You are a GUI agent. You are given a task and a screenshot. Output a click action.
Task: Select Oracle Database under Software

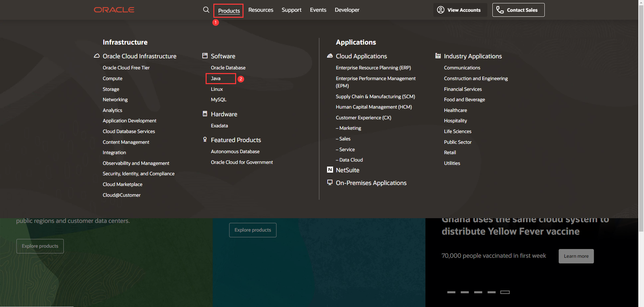click(228, 68)
